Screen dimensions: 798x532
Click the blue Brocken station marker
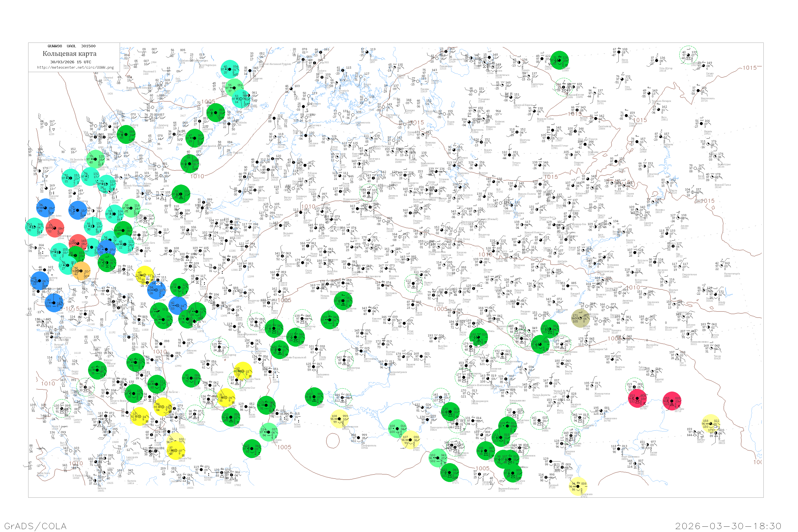pos(78,210)
